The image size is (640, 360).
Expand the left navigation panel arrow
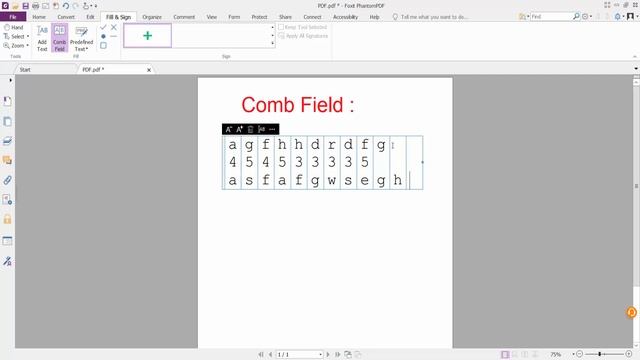(x=10, y=80)
